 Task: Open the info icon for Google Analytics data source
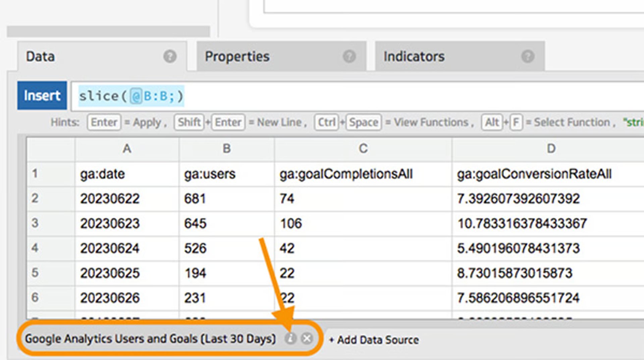(x=290, y=339)
